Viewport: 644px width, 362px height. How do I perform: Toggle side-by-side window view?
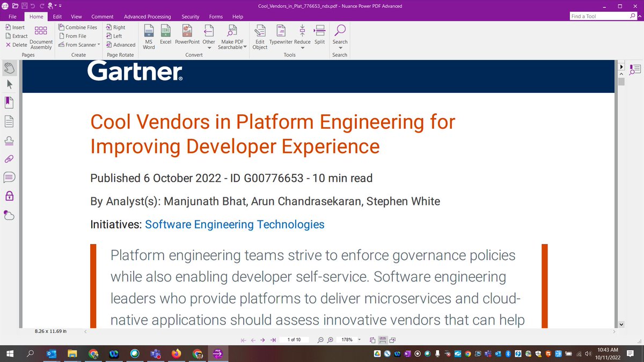coord(393,340)
